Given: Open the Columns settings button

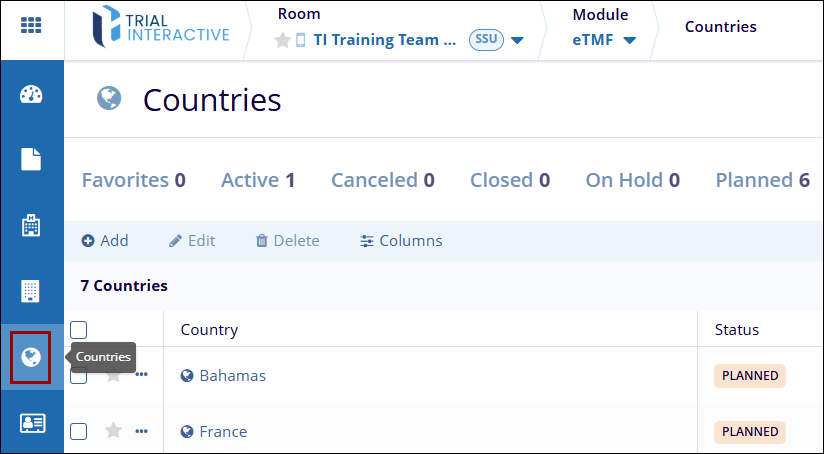Looking at the screenshot, I should tap(401, 241).
